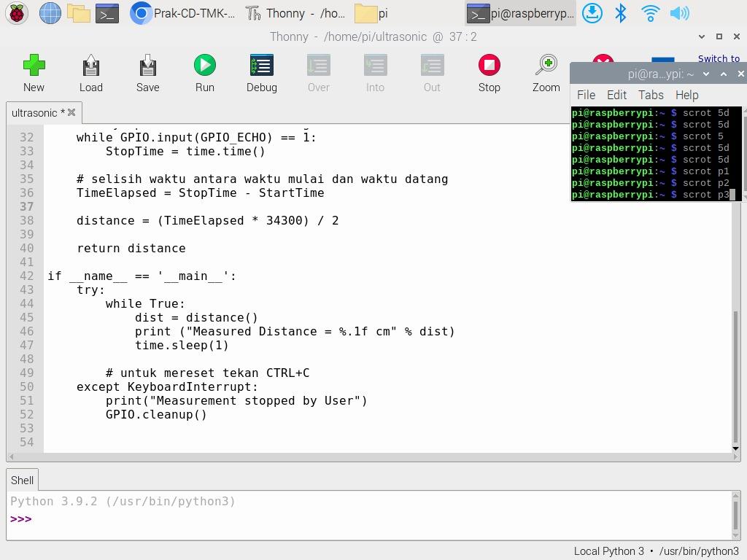Switch to the Thonny taskbar window entry
Viewport: 747px width, 560px height.
295,13
